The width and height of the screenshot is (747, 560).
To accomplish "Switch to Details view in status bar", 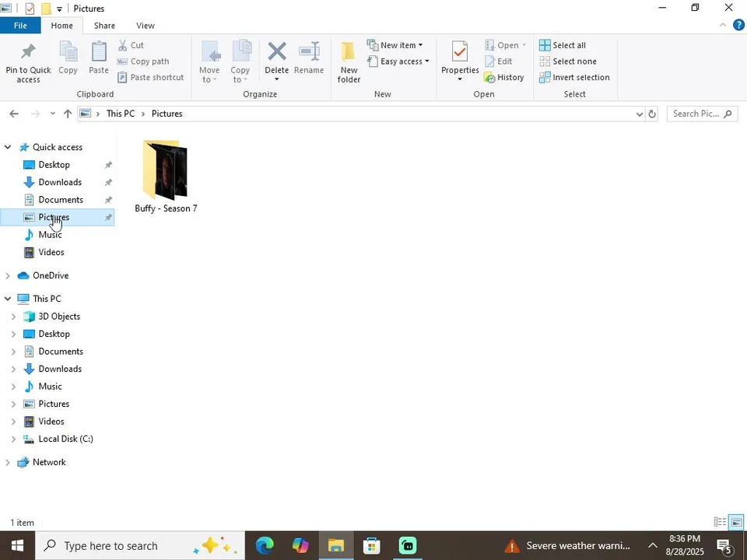I will point(720,523).
